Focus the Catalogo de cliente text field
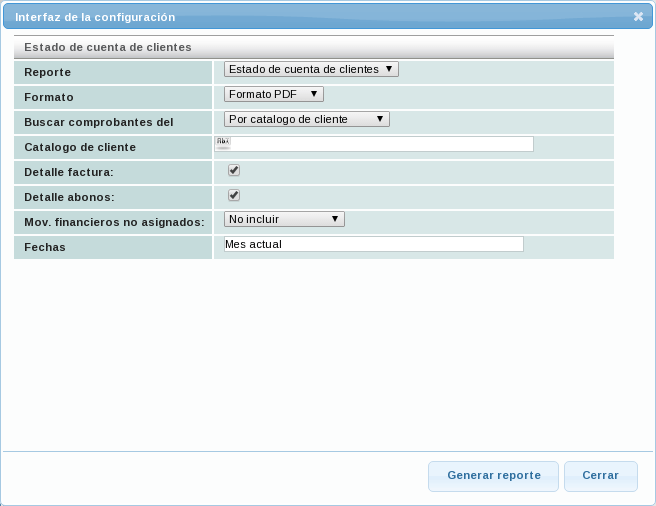Image resolution: width=656 pixels, height=506 pixels. pos(380,144)
